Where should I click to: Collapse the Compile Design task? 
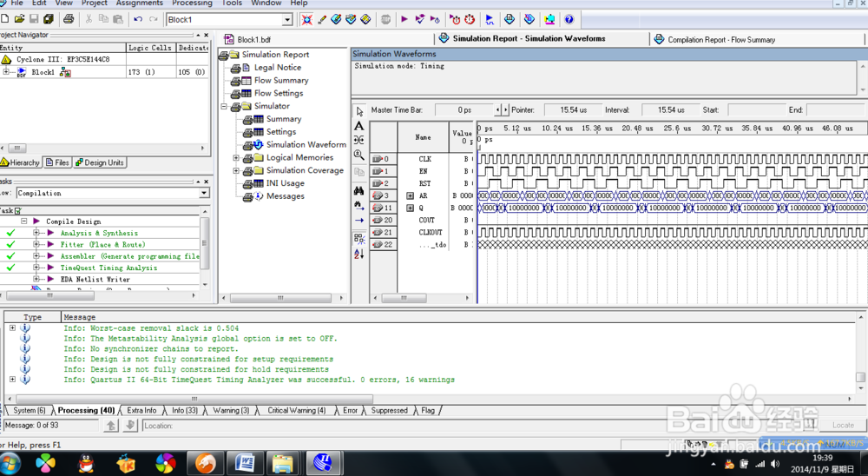(23, 221)
